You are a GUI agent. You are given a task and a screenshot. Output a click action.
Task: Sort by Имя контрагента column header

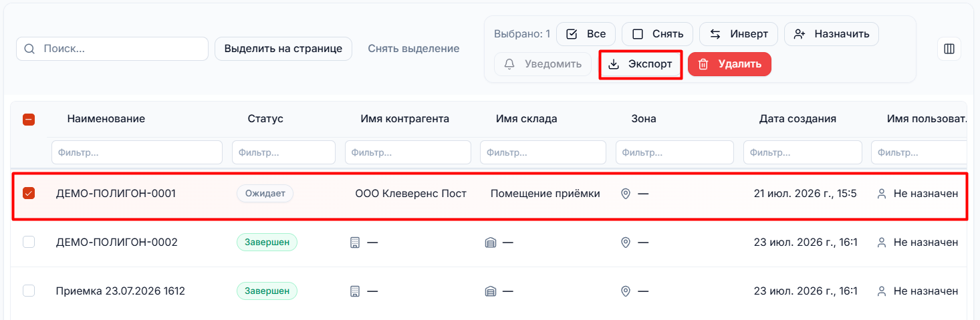[x=404, y=119]
